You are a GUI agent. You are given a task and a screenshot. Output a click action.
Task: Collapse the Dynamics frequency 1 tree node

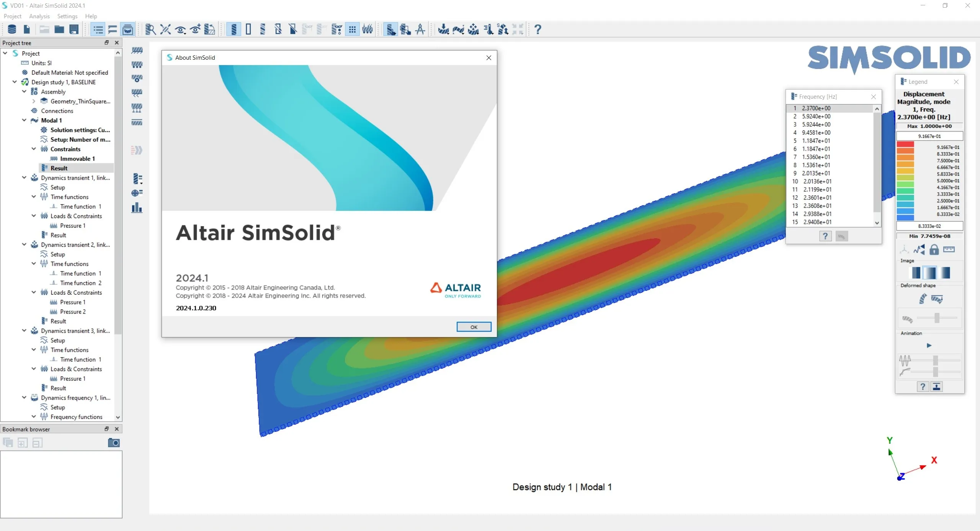click(24, 397)
